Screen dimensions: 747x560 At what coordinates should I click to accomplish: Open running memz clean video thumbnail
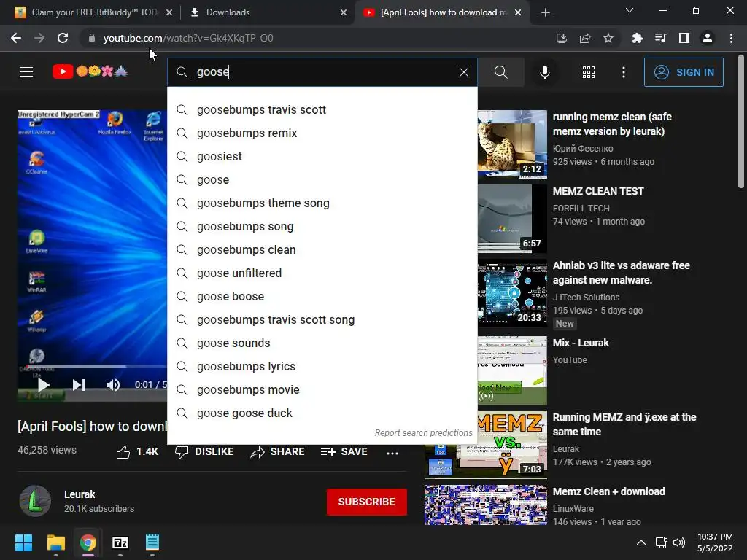(512, 144)
